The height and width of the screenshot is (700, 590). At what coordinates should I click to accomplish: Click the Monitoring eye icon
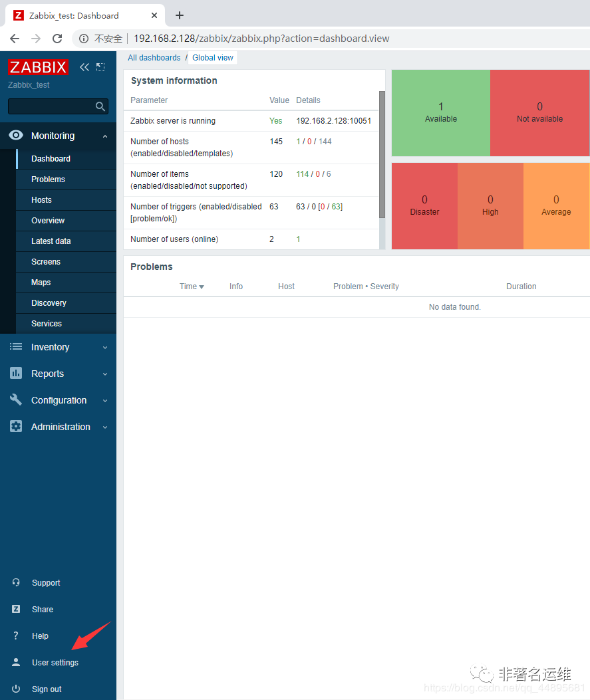tap(16, 135)
